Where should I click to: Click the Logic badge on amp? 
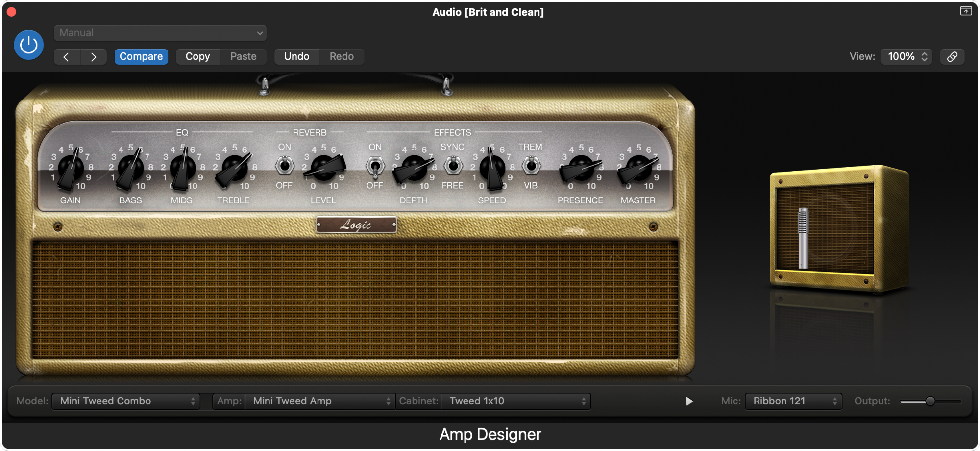point(356,225)
